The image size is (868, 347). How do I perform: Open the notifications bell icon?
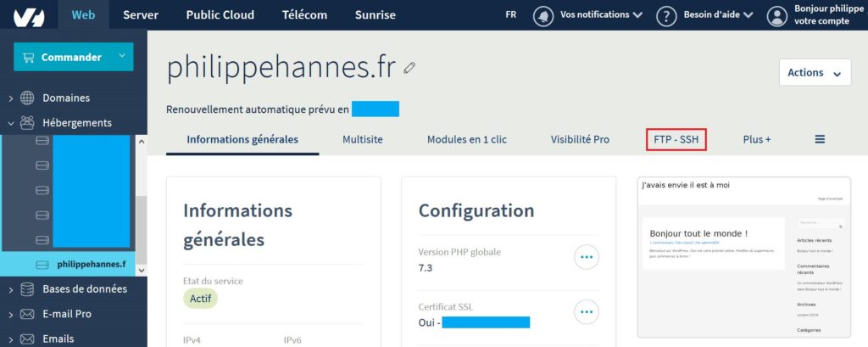543,15
